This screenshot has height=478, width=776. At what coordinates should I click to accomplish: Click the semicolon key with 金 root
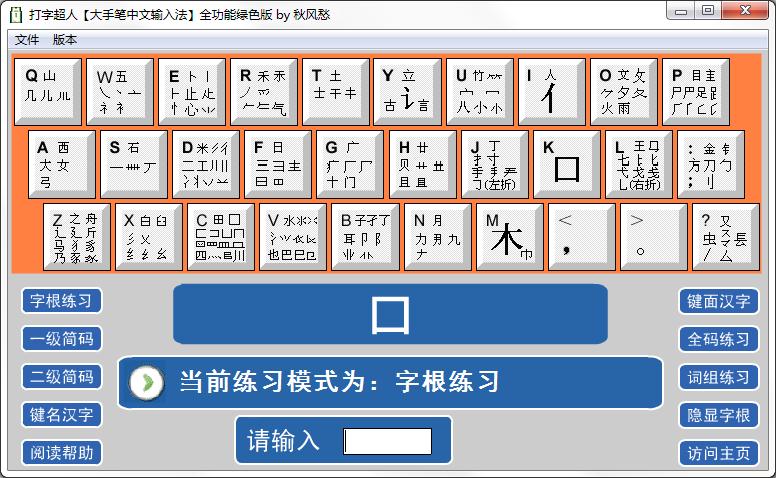click(x=711, y=164)
